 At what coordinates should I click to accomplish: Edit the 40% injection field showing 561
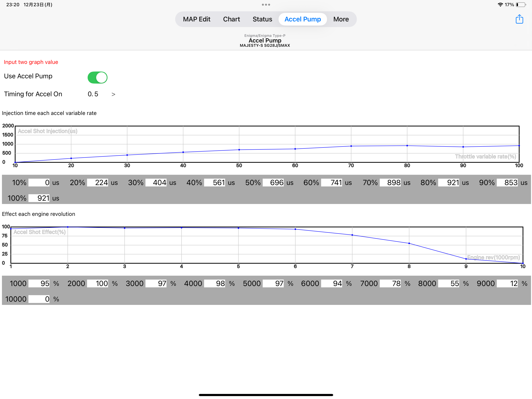(x=215, y=182)
